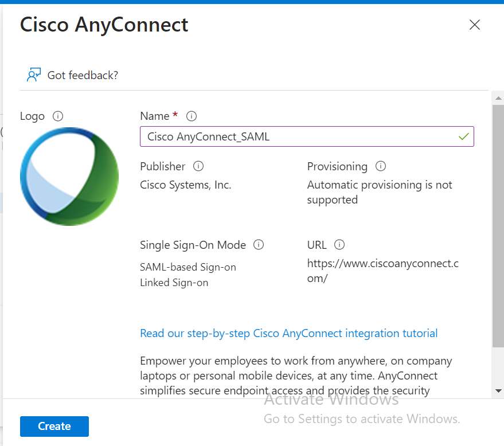Click the scrollbar up arrow
Image resolution: width=504 pixels, height=446 pixels.
(x=498, y=99)
